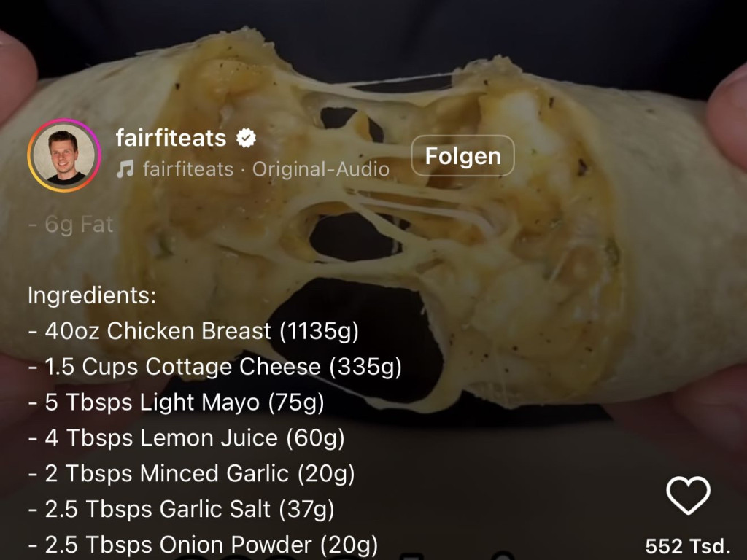This screenshot has width=747, height=560.
Task: Click the music note audio icon
Action: pyautogui.click(x=125, y=169)
